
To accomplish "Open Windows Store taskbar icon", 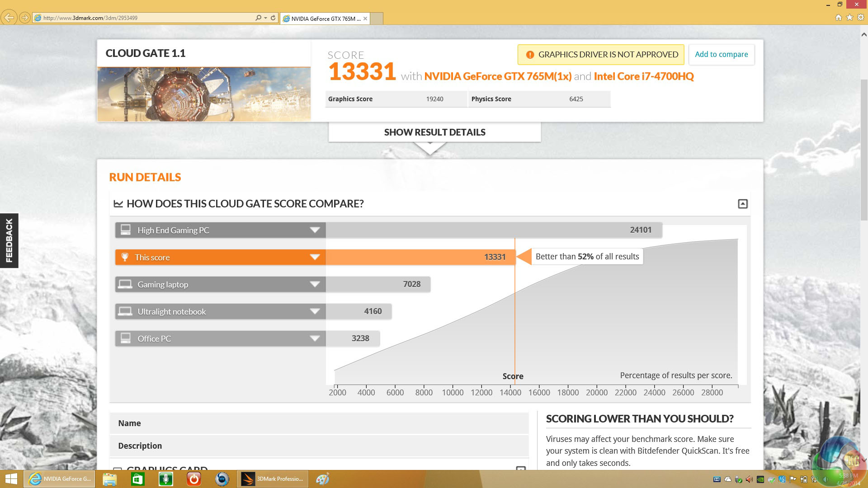I will [x=137, y=479].
